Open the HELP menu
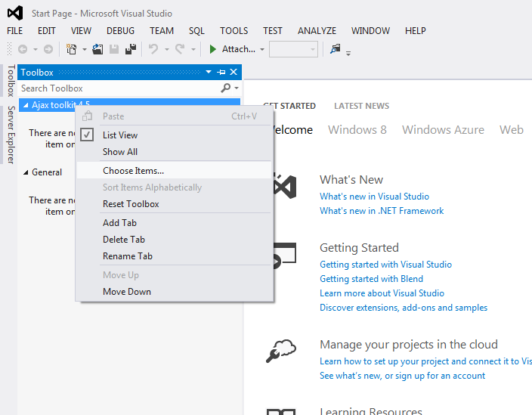 pos(416,31)
